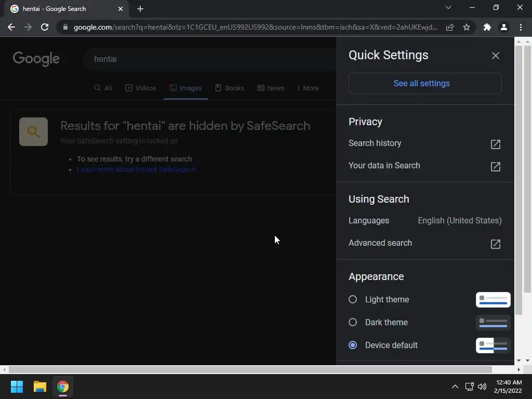Open the Windows Start menu
This screenshot has height=399, width=532.
pos(17,387)
